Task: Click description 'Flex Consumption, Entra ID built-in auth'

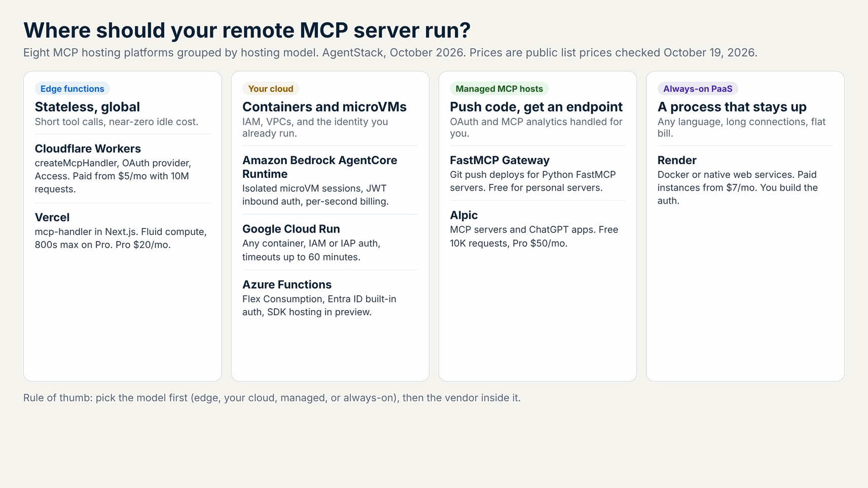Action: (319, 306)
